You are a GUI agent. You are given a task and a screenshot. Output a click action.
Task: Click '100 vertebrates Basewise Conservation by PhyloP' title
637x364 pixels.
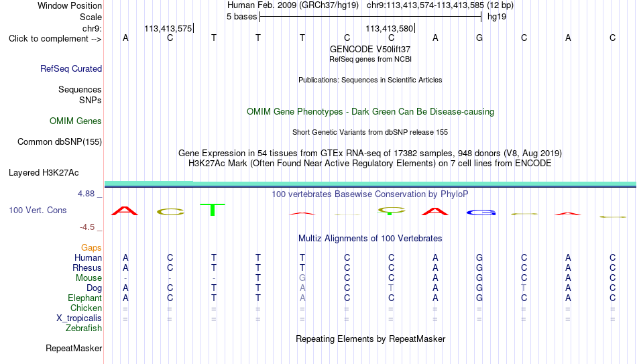tap(370, 194)
